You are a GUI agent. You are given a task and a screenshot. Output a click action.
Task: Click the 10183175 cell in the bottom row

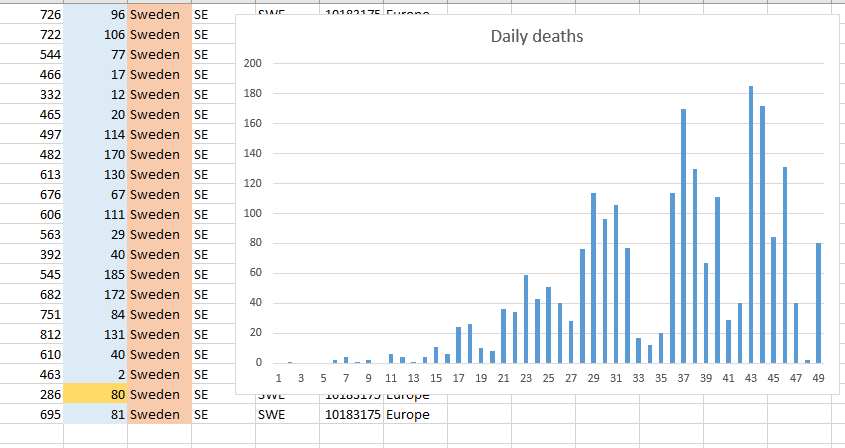click(x=350, y=414)
